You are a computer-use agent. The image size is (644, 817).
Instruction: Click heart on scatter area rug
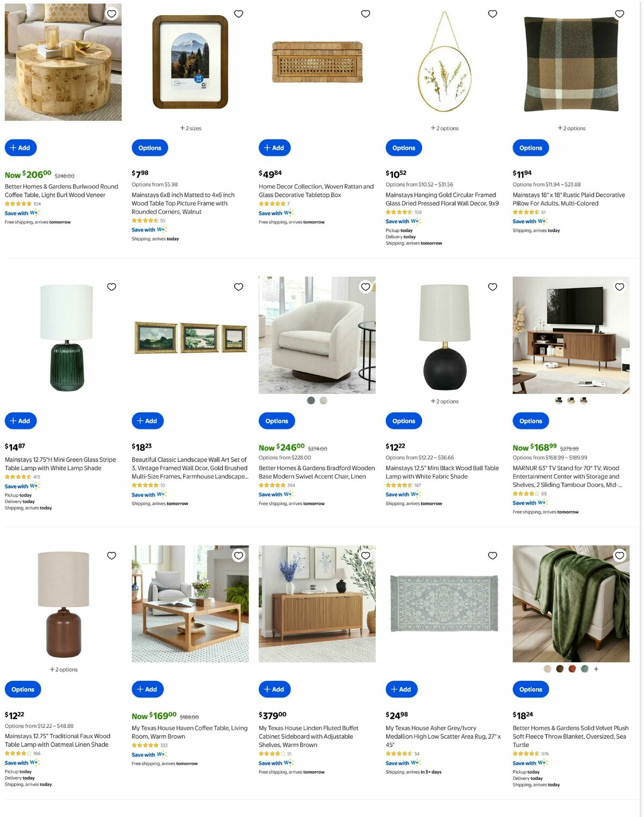pyautogui.click(x=493, y=556)
